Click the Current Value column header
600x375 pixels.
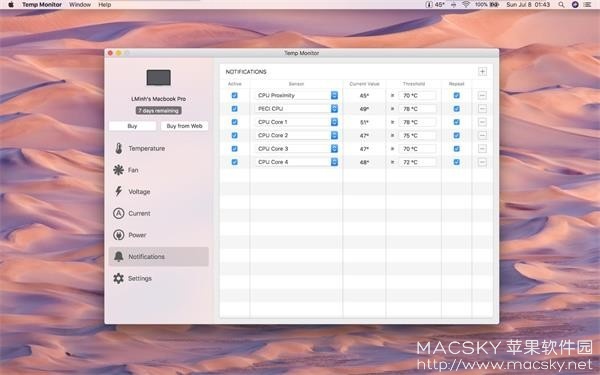(364, 84)
